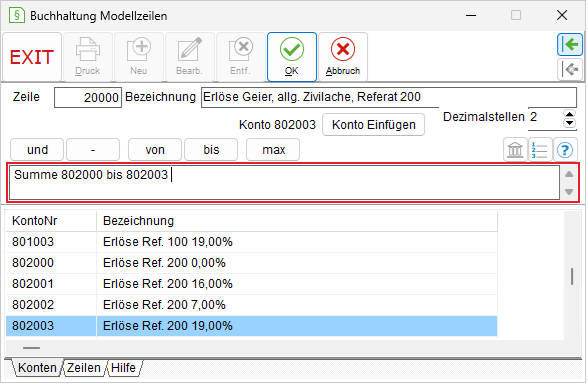Screen dimensions: 588x384
Task: Select account row 802002
Action: 251,305
